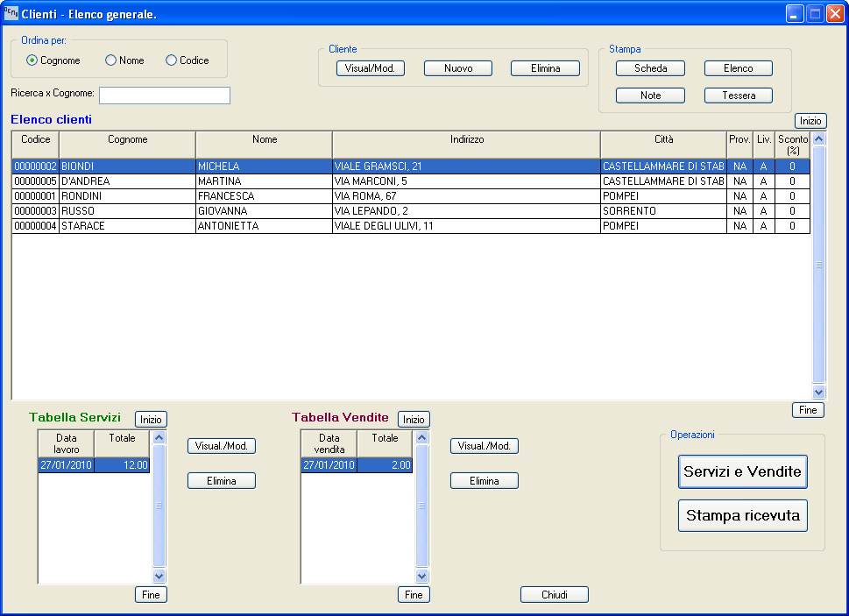This screenshot has height=616, width=849.
Task: Click Fine button below Tabella Servizi
Action: [x=151, y=594]
